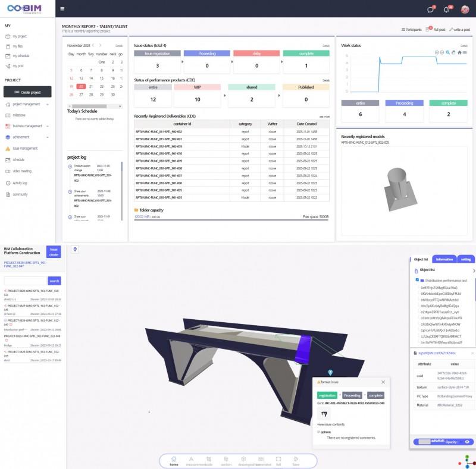Switch to Object list tab
Screen dimensions: 476x469
[421, 259]
